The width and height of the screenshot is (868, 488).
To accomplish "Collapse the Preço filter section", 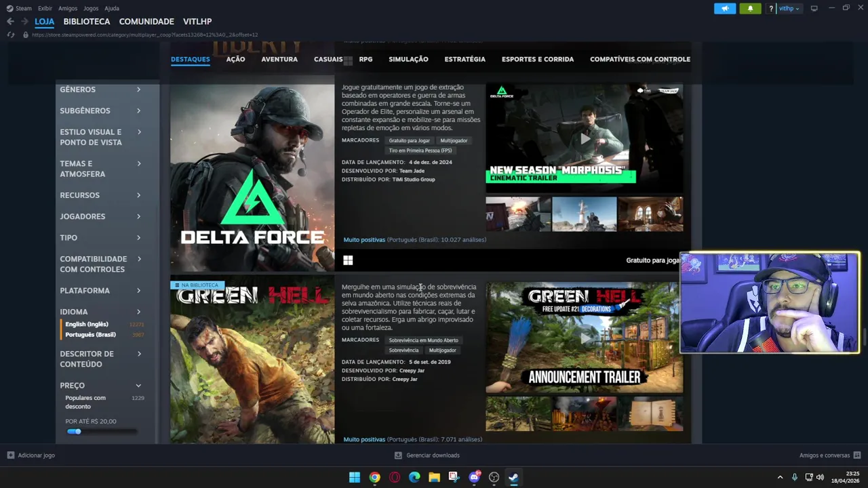I will coord(100,385).
